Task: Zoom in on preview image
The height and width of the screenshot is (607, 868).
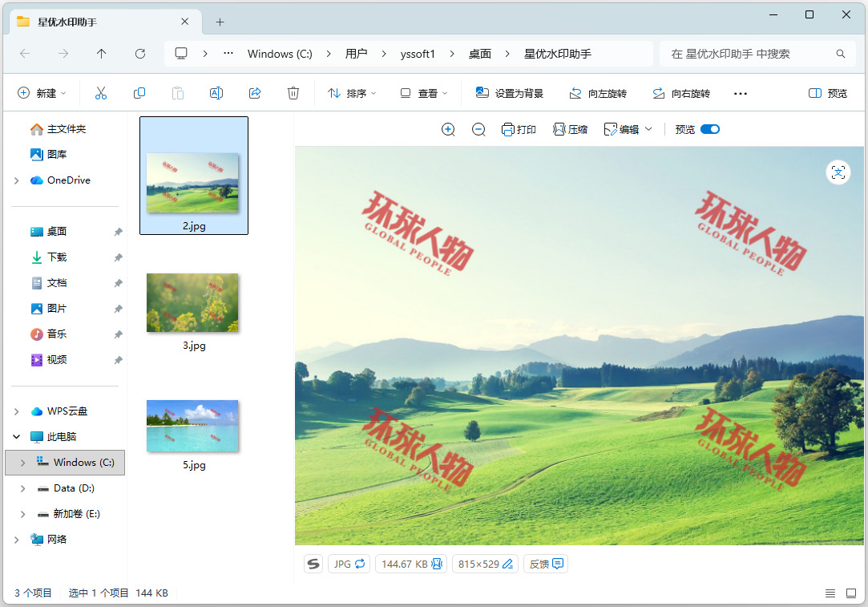Action: pos(448,130)
